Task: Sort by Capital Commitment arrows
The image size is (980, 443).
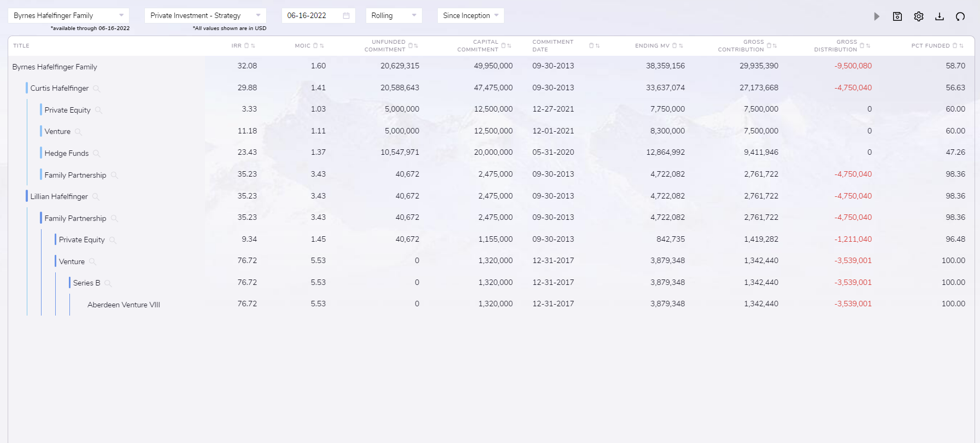Action: 509,46
